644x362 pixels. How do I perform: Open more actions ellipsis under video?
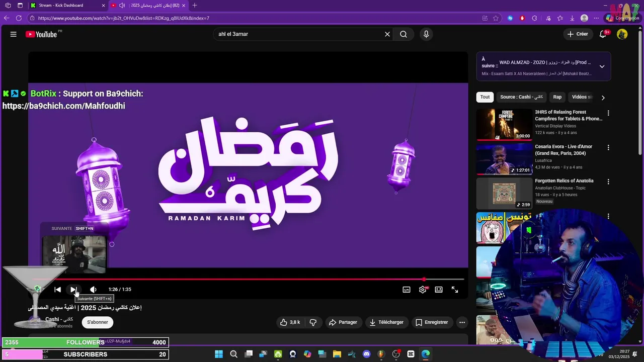click(x=462, y=322)
